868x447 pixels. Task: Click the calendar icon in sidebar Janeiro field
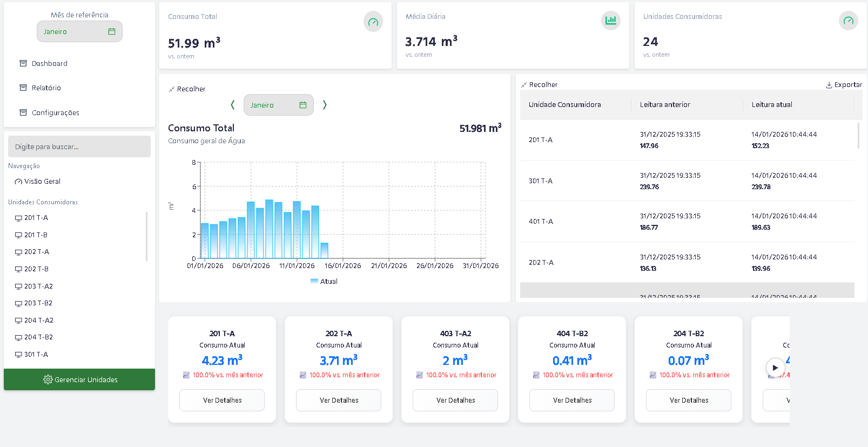click(x=112, y=31)
